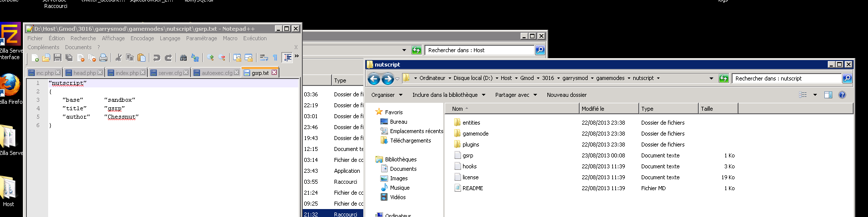868x217 pixels.
Task: Open the Compléments menu
Action: tap(43, 47)
